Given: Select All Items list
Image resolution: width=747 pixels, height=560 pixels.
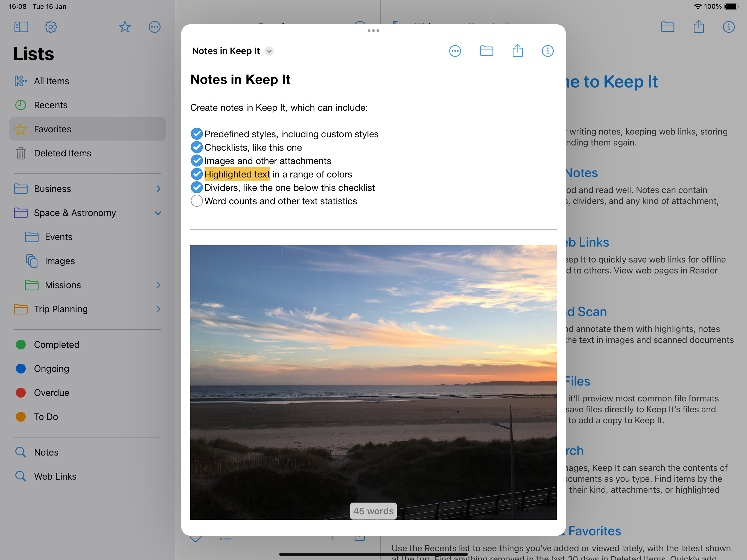Looking at the screenshot, I should coord(87,81).
